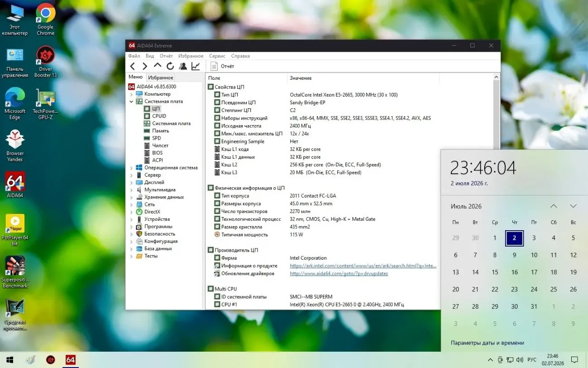Collapse the Системная плата tree node

click(x=132, y=102)
